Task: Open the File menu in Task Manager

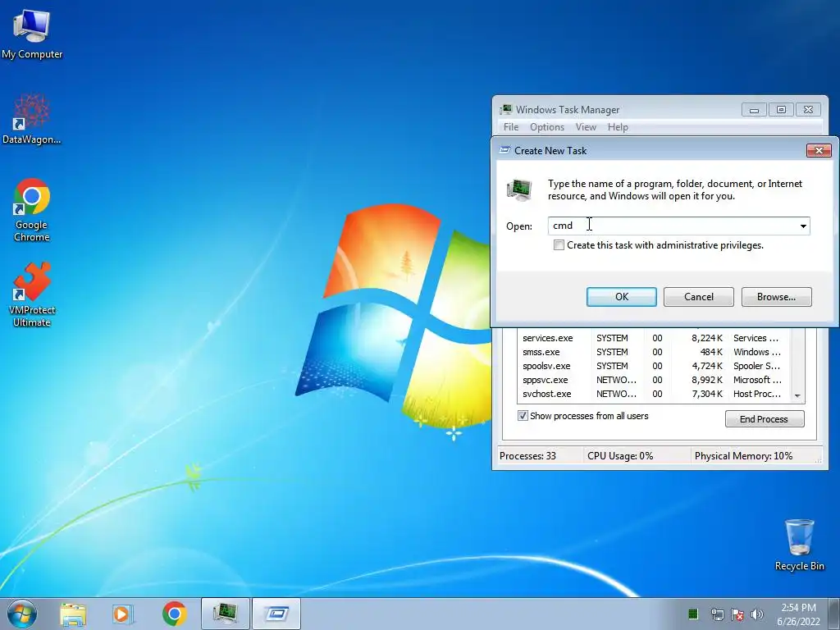Action: click(x=510, y=127)
